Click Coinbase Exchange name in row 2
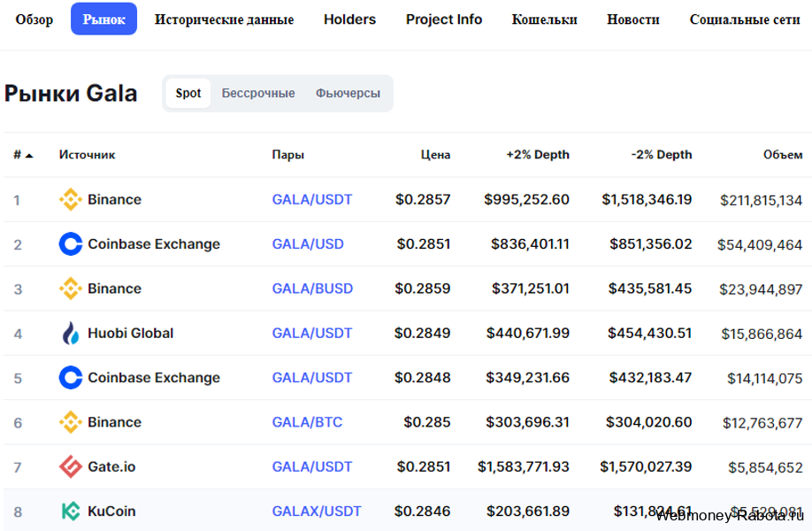812x531 pixels. pyautogui.click(x=154, y=244)
